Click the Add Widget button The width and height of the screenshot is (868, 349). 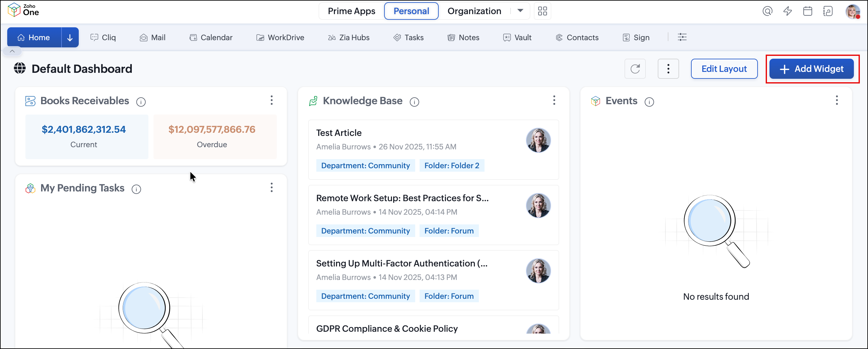coord(812,69)
